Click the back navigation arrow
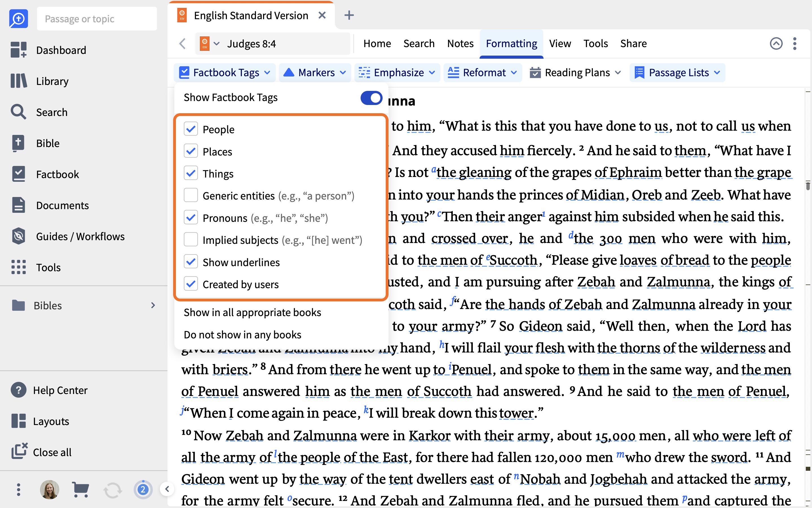This screenshot has height=508, width=812. coord(182,43)
